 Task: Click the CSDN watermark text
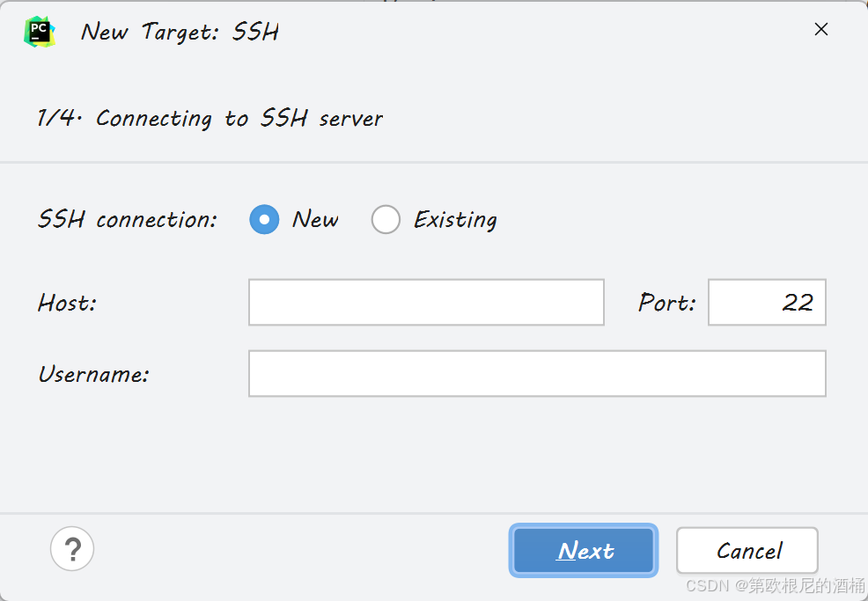775,585
